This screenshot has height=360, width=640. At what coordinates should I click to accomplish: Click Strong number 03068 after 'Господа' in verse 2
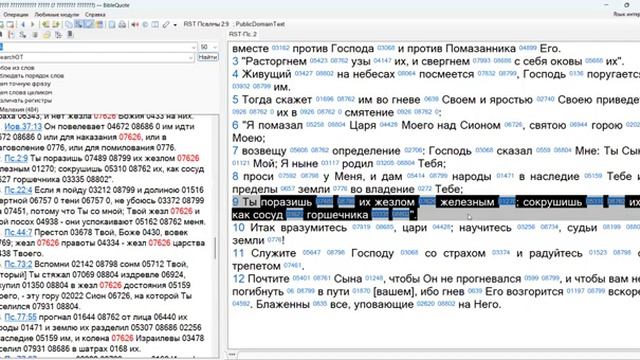coord(386,48)
